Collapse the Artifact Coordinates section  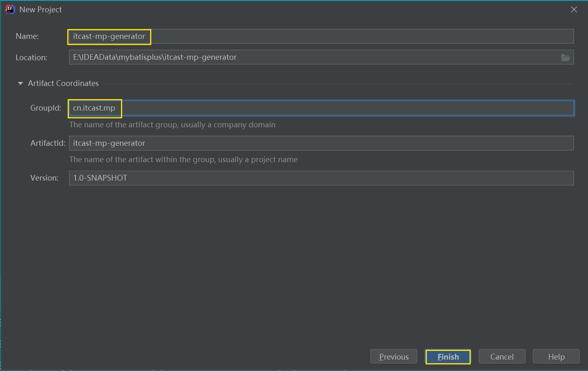pyautogui.click(x=21, y=83)
